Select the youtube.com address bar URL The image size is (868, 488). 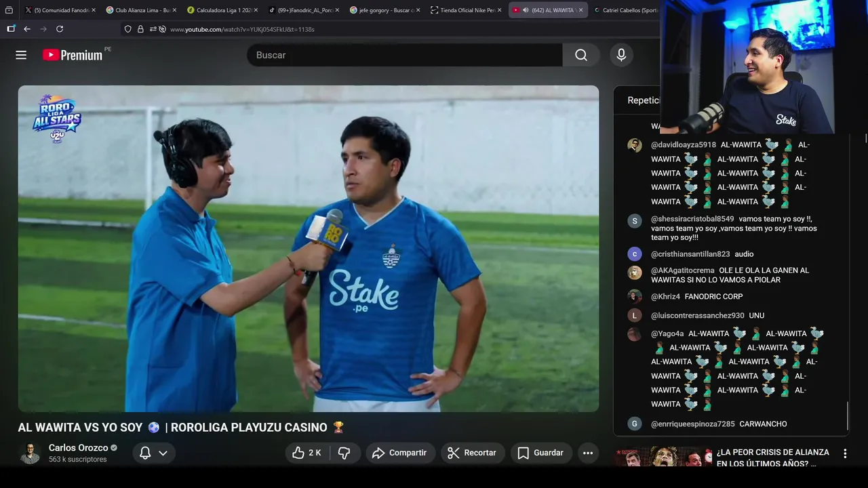point(242,30)
